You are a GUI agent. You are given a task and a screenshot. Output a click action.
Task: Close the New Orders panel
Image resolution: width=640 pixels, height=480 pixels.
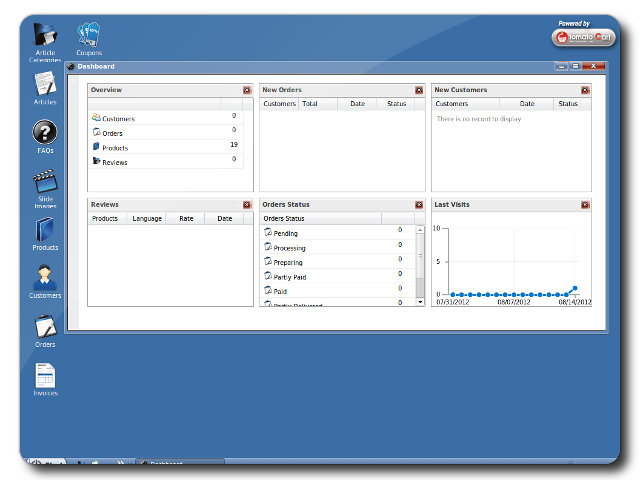(x=419, y=90)
